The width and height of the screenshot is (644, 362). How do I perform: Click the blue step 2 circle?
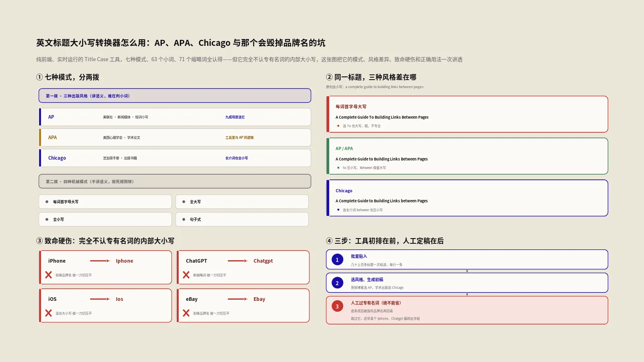pos(337,283)
